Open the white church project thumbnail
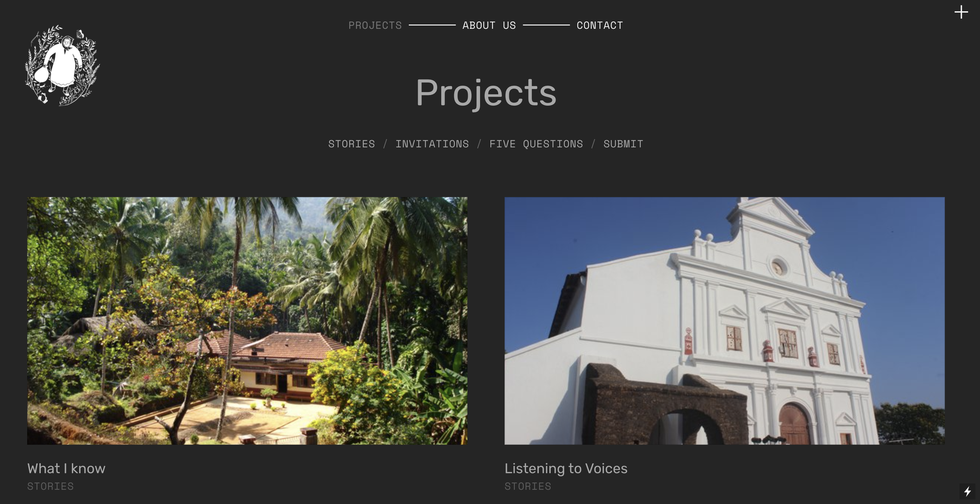980x504 pixels. [724, 321]
